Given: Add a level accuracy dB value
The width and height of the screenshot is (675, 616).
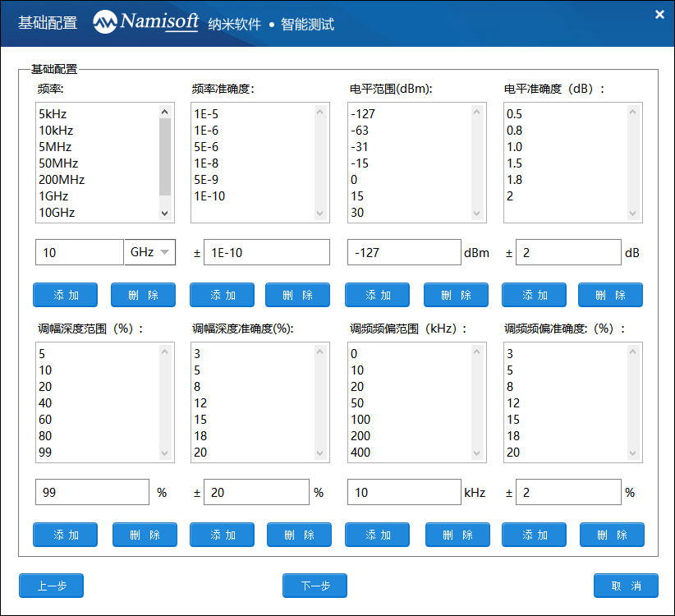Looking at the screenshot, I should point(534,295).
